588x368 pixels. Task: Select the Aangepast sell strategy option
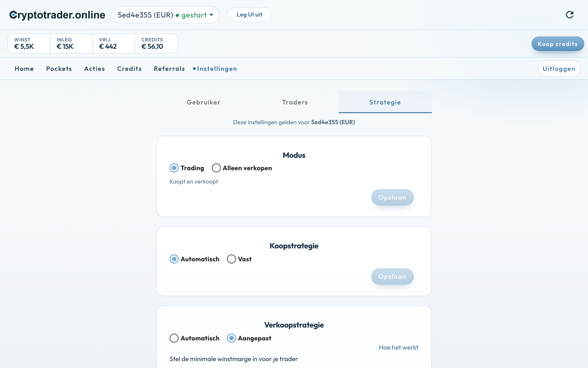[x=231, y=338]
